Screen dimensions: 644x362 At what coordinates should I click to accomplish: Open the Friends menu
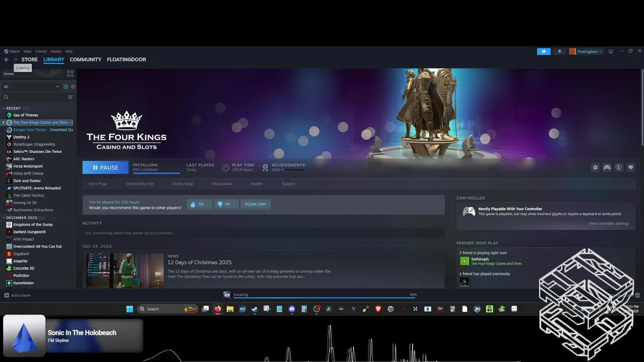(x=41, y=51)
